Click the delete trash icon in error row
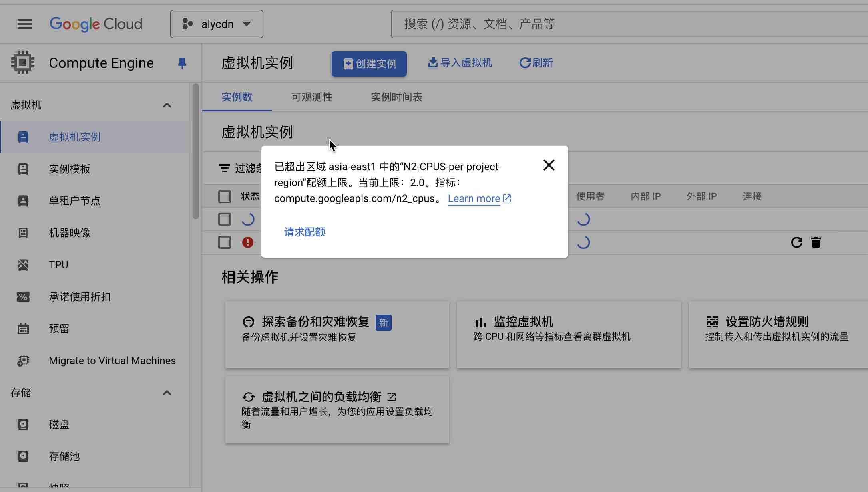This screenshot has width=868, height=492. (816, 242)
